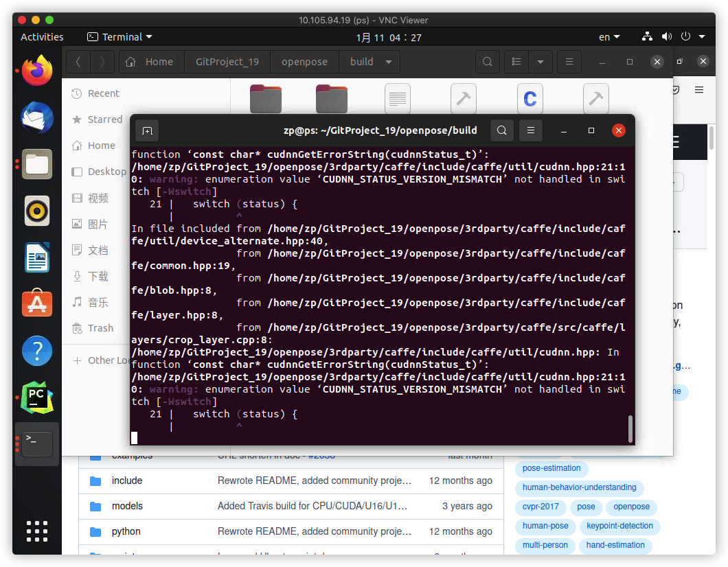Open Ubuntu Software from the dock
The image size is (728, 567).
tap(36, 302)
